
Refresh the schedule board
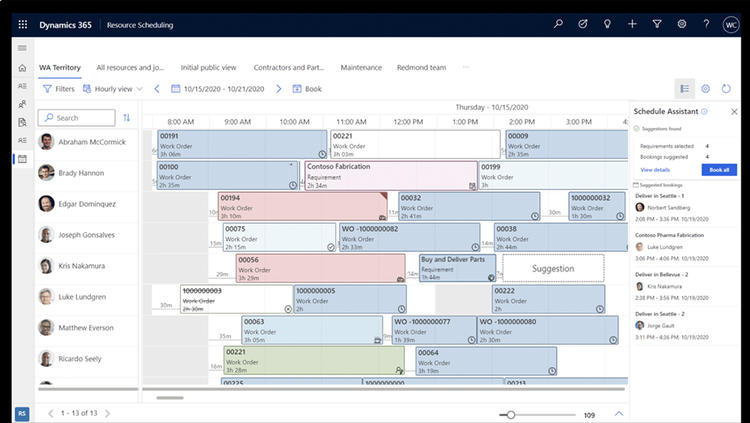click(726, 89)
